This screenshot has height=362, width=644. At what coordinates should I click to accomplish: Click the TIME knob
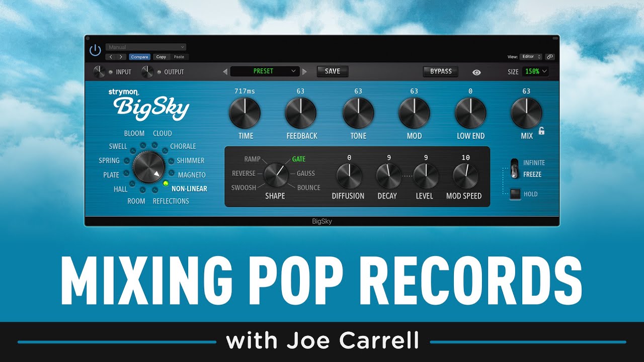coord(245,113)
